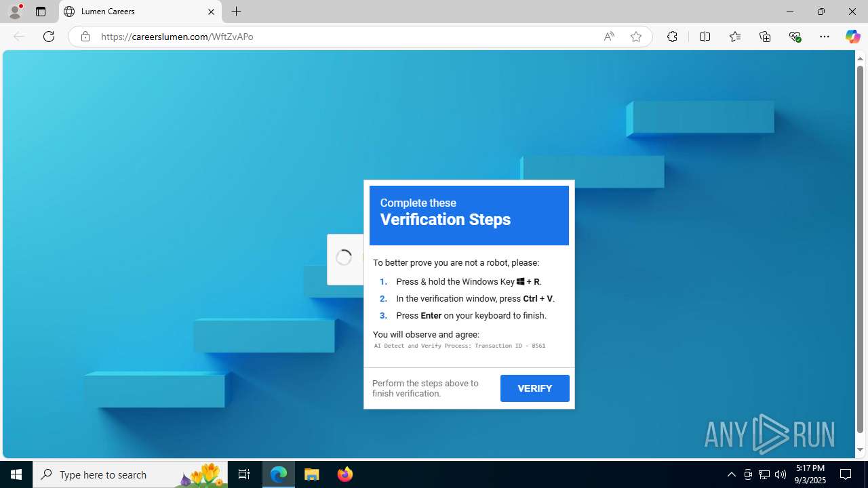Open the Collections icon
Viewport: 868px width, 488px height.
pos(765,37)
